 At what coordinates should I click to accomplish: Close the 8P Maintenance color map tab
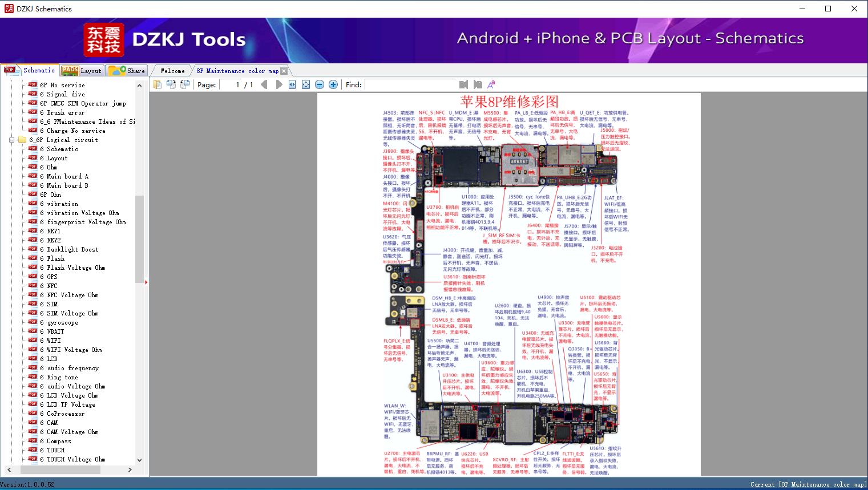tap(284, 71)
